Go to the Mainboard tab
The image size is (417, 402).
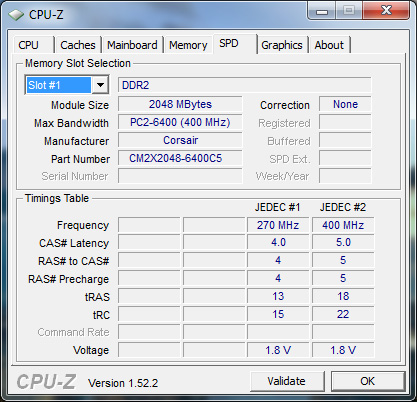[132, 45]
